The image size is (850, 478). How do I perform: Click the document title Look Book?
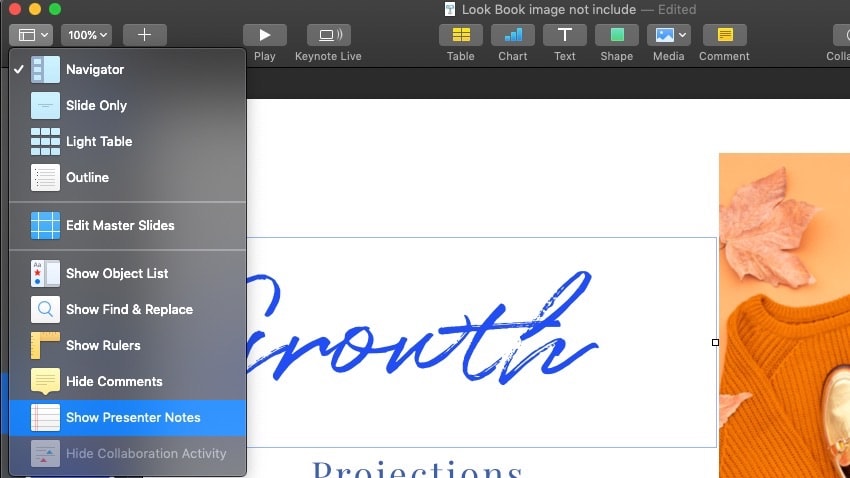[x=549, y=9]
